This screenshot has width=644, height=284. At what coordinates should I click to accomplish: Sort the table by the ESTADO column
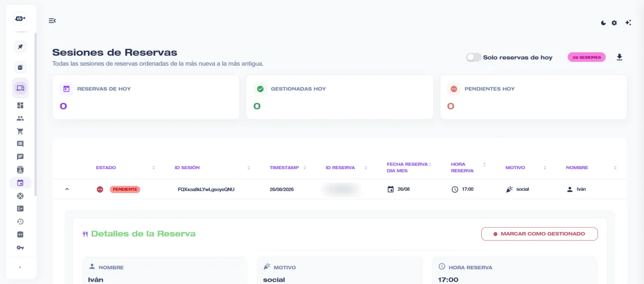coord(154,168)
